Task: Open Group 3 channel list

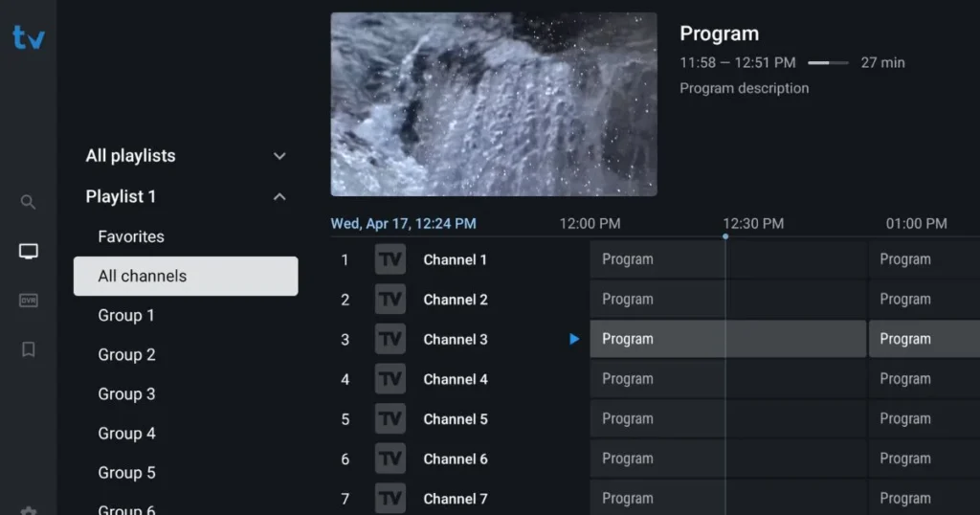Action: [126, 394]
